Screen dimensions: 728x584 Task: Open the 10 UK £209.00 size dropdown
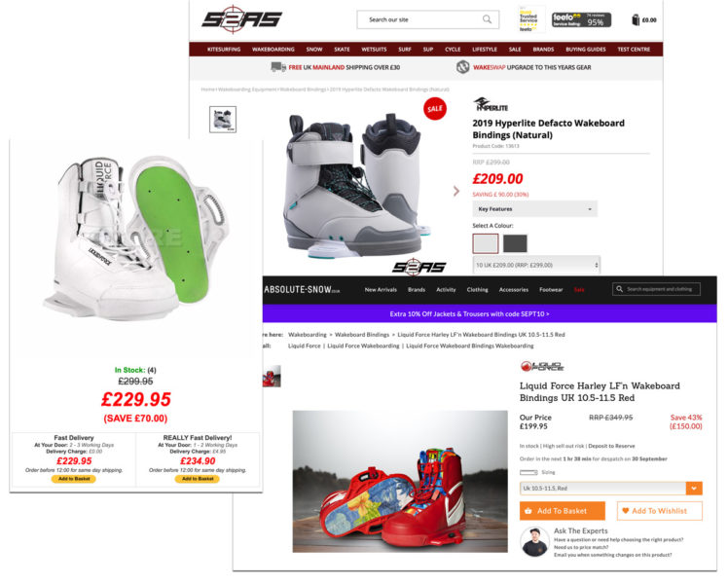tap(536, 265)
